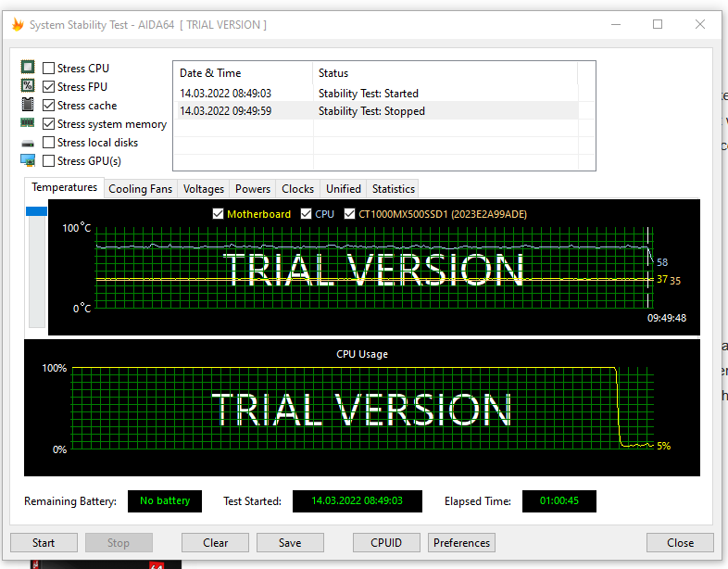Open the Unified tab

click(343, 189)
